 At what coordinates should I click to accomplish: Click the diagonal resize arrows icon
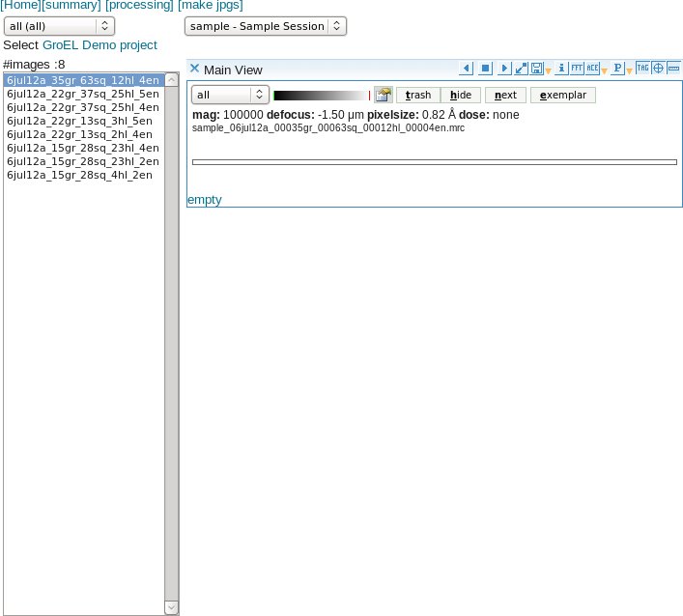pos(522,69)
